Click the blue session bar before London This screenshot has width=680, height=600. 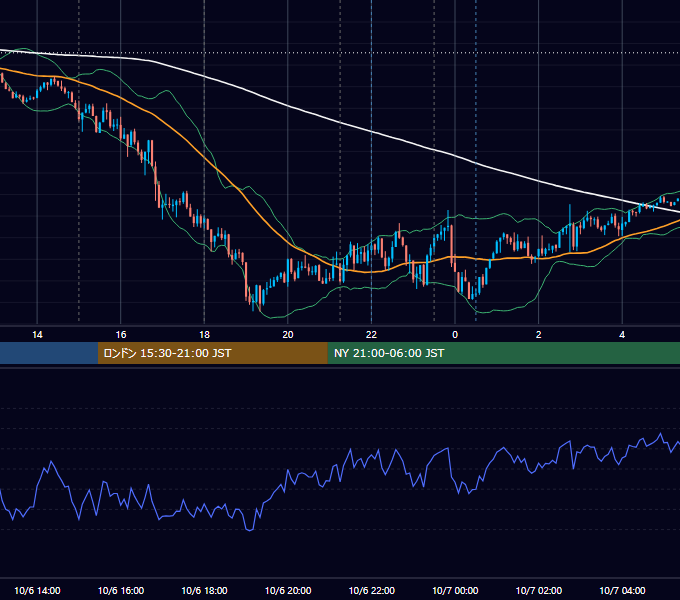tap(49, 353)
